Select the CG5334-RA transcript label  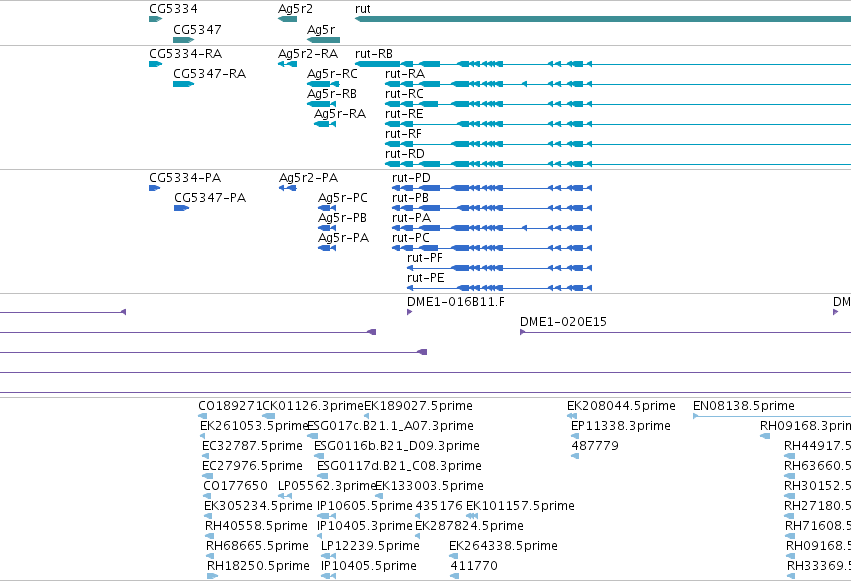tap(186, 54)
